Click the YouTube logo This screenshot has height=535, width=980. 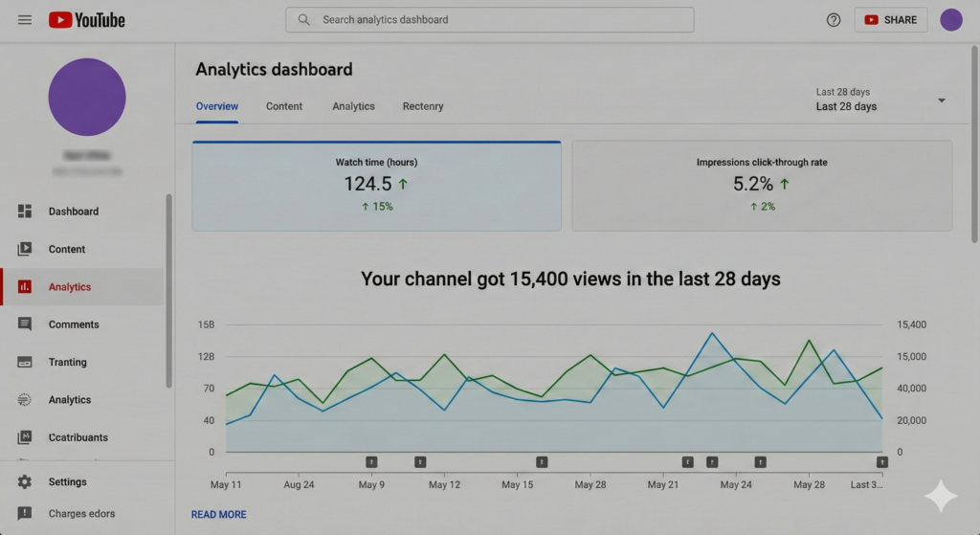pos(87,20)
